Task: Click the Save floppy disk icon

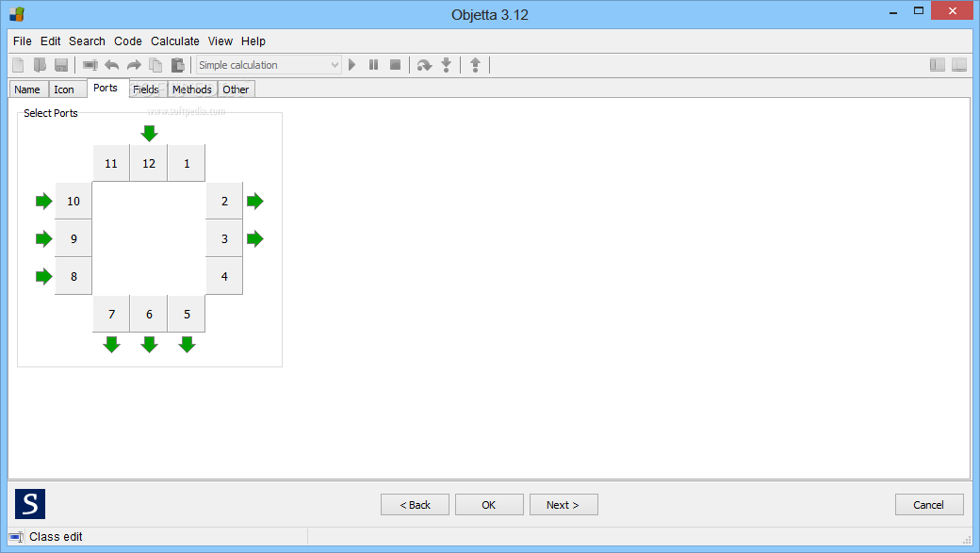Action: tap(61, 65)
